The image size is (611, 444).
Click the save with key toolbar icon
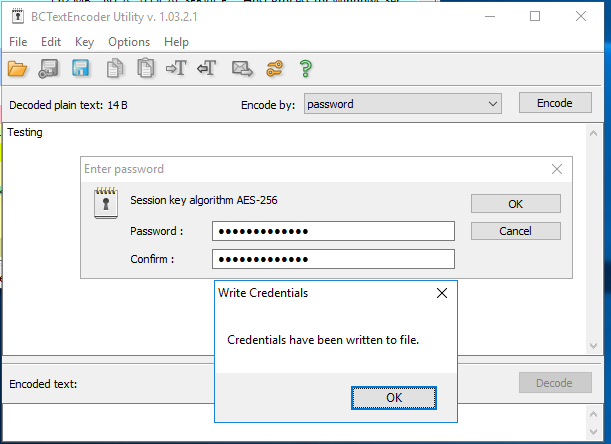tap(48, 69)
